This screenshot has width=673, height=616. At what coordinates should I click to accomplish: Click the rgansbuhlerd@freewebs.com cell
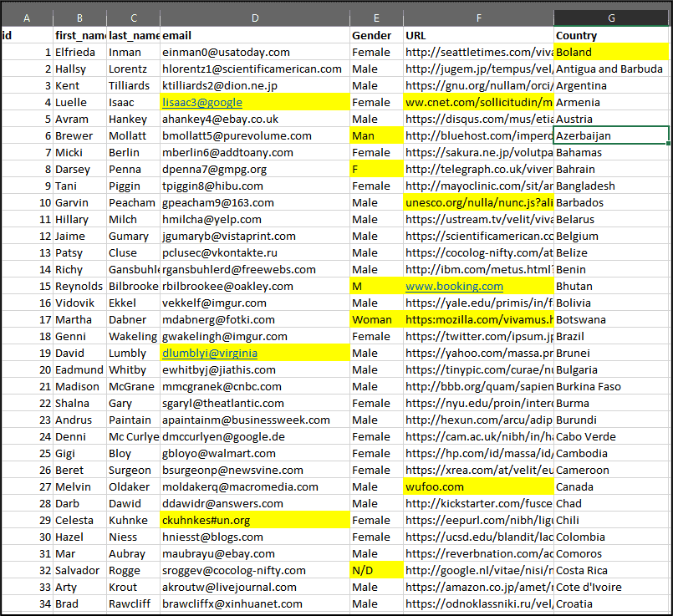[x=255, y=270]
